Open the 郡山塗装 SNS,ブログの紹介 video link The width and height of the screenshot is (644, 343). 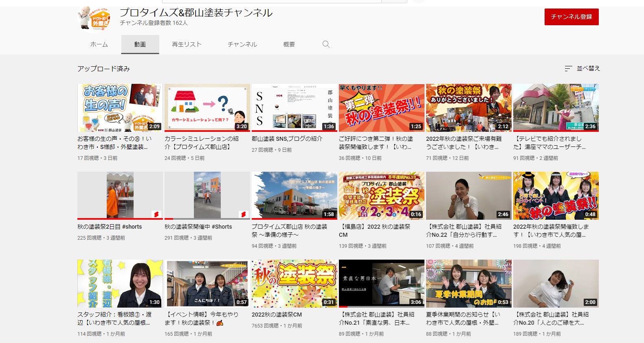click(287, 139)
